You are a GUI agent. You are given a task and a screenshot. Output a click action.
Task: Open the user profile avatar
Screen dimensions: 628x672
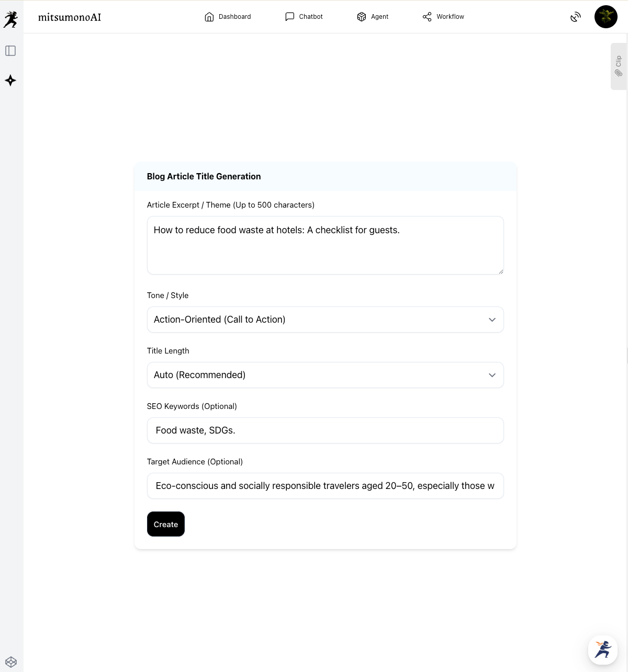coord(606,17)
